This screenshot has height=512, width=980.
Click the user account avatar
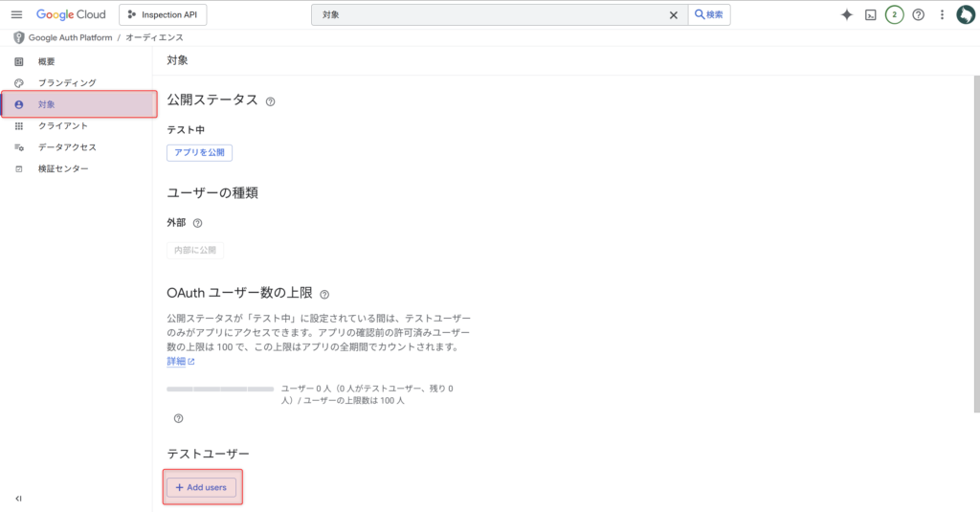point(965,14)
